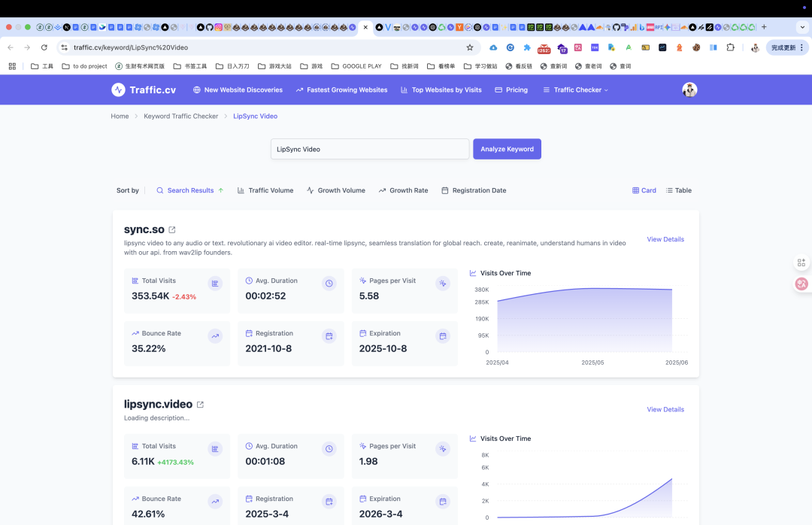The image size is (812, 525).
Task: Sort by Registration Date
Action: click(x=474, y=190)
